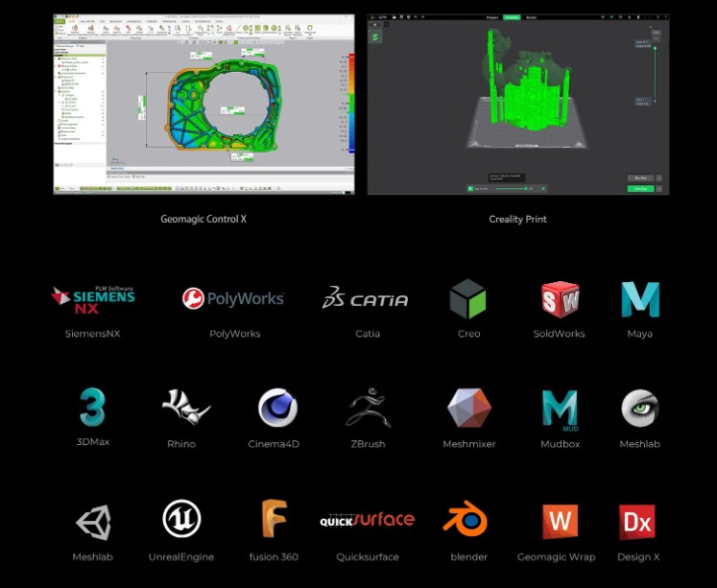The height and width of the screenshot is (588, 717).
Task: Click the Maya teal M logo
Action: 640,299
